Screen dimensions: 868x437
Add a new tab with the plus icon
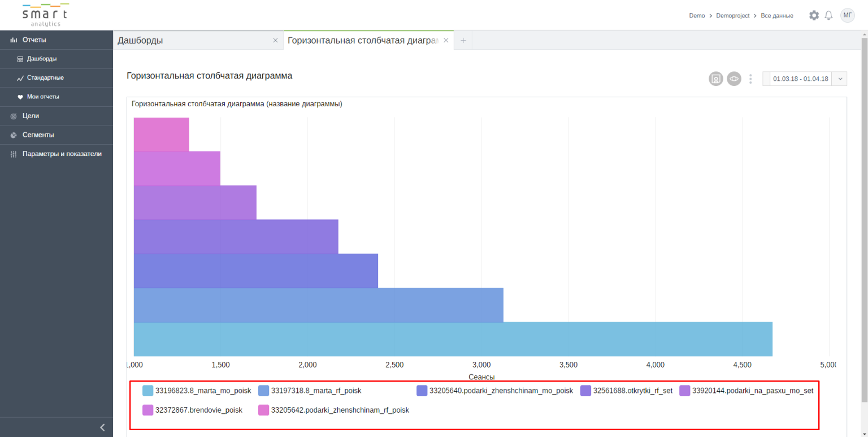463,40
